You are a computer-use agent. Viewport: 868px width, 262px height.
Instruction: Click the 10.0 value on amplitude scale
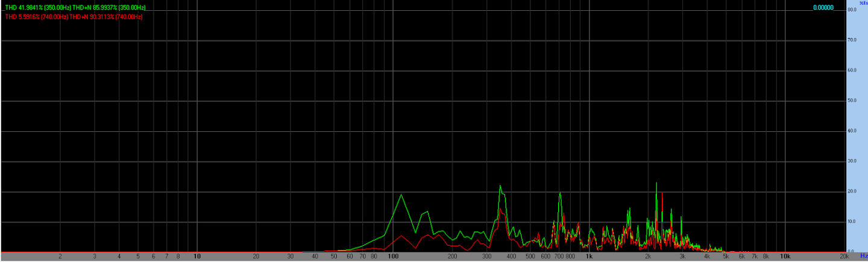click(x=852, y=221)
